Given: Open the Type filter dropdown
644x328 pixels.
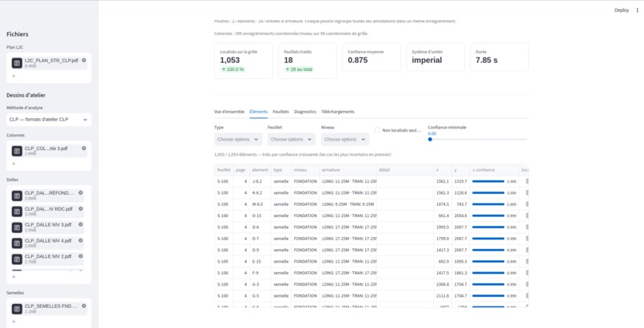Looking at the screenshot, I should tap(238, 140).
